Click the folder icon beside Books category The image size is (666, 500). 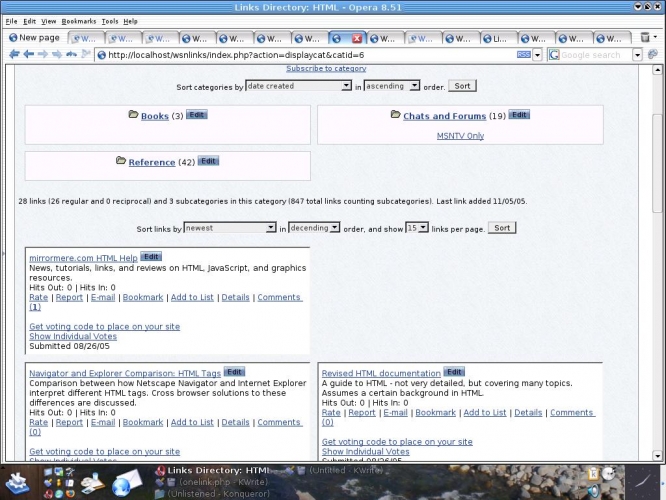pos(134,115)
